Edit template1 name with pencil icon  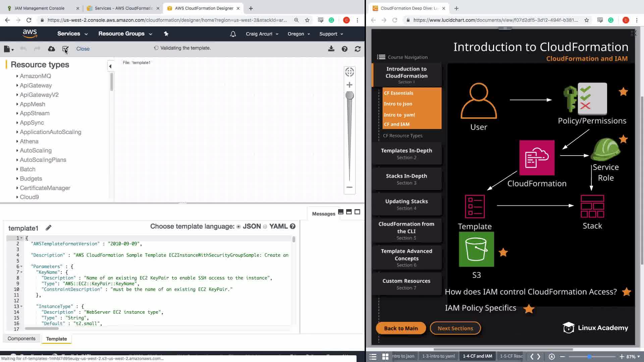coord(48,228)
